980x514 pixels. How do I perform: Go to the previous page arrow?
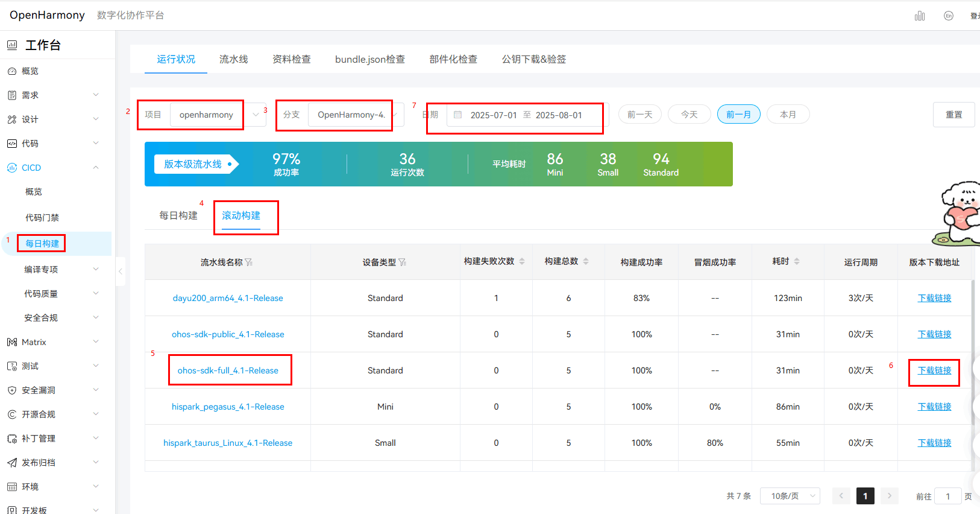point(841,496)
